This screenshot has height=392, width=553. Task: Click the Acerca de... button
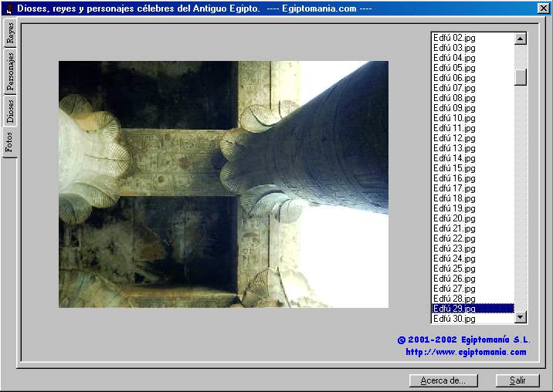443,380
